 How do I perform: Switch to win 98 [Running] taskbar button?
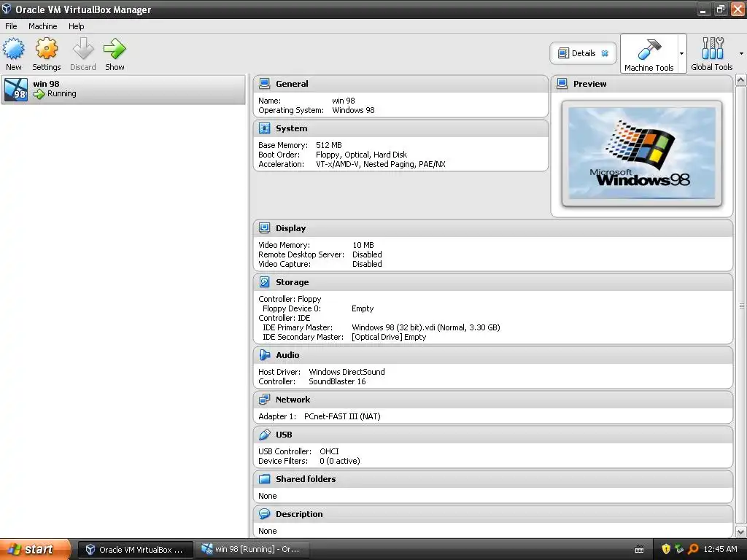coord(252,550)
